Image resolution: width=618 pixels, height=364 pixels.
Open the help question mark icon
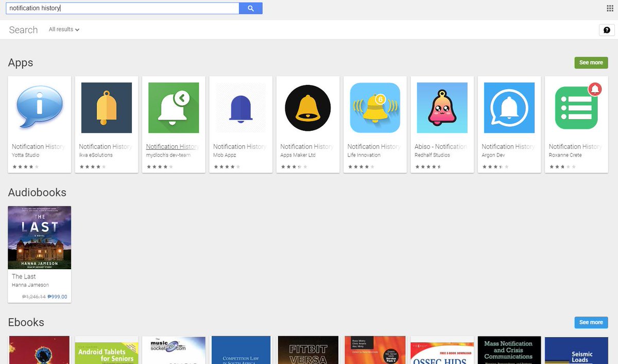[607, 30]
